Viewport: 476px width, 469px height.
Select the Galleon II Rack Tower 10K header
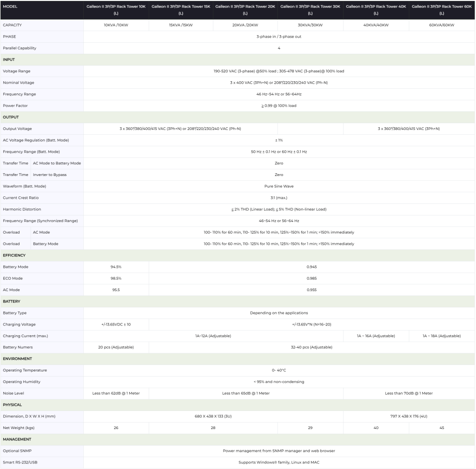click(116, 10)
